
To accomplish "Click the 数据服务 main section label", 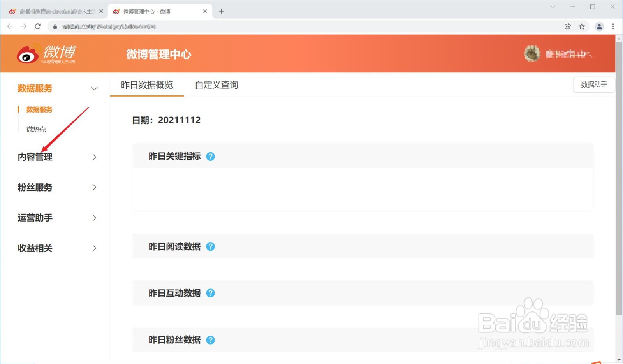I will tap(35, 88).
